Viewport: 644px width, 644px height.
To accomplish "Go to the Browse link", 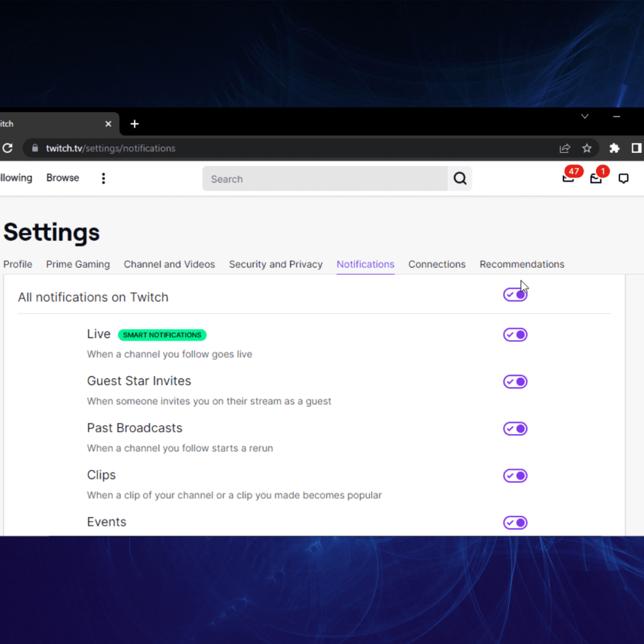I will [63, 178].
